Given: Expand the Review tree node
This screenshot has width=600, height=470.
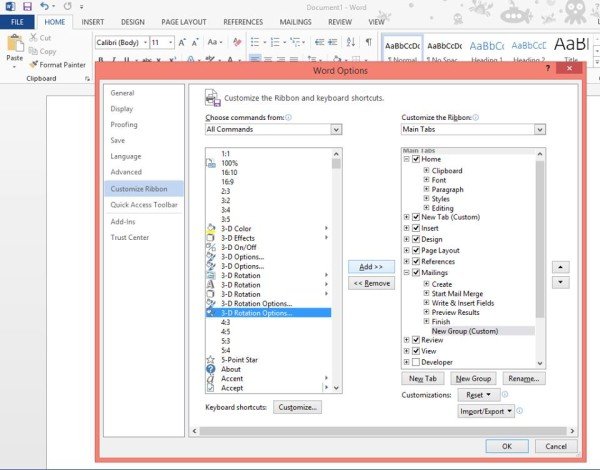Looking at the screenshot, I should [x=406, y=340].
